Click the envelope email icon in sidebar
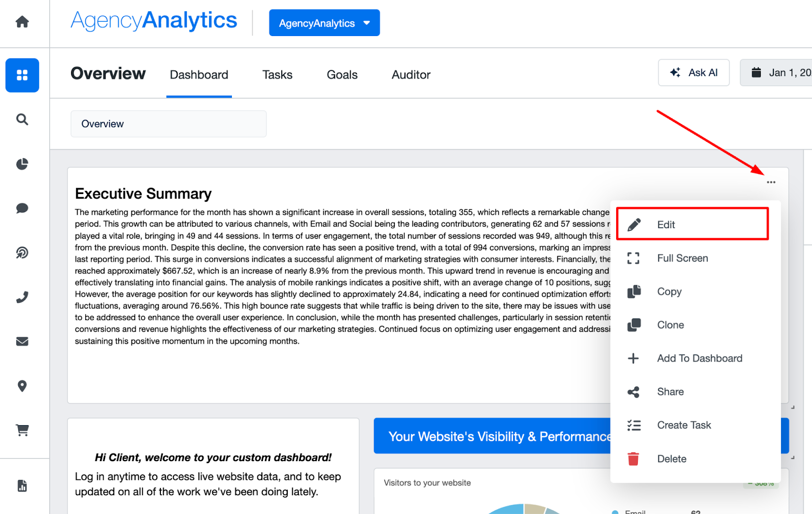Screen dimensions: 812x514 pyautogui.click(x=22, y=341)
